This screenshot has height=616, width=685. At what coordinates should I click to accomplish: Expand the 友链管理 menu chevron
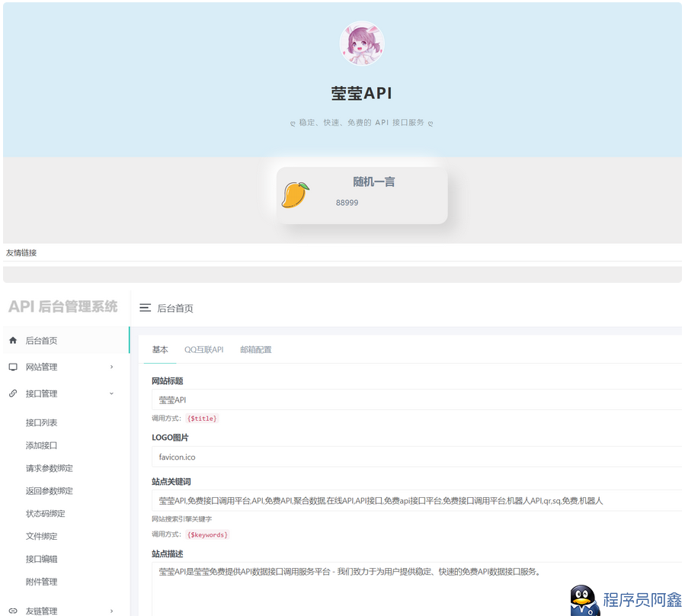click(x=111, y=611)
